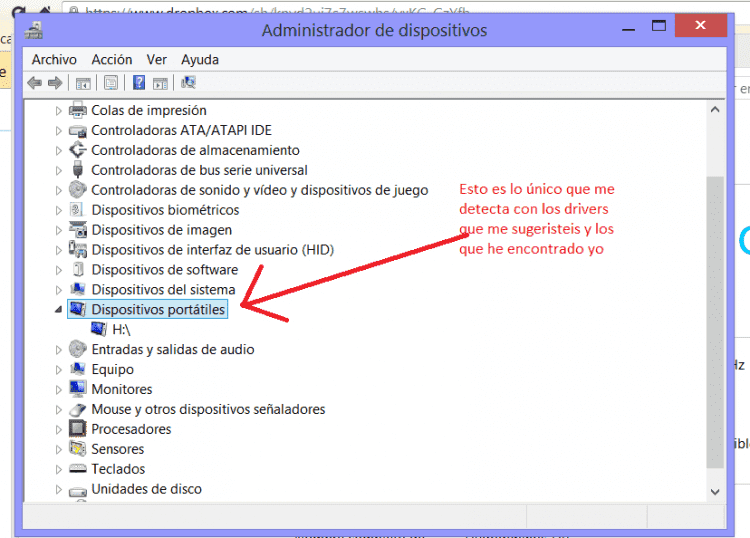
Task: Click the Back arrow toolbar button
Action: 34,83
